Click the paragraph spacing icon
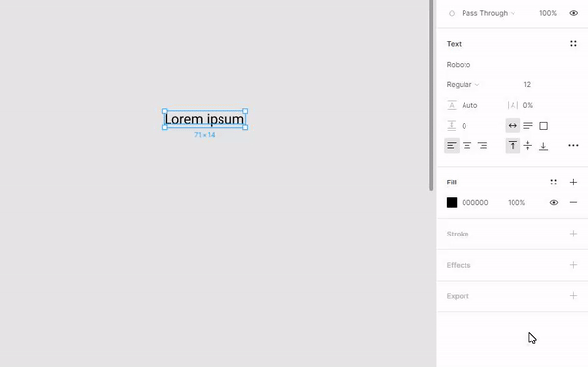 452,126
